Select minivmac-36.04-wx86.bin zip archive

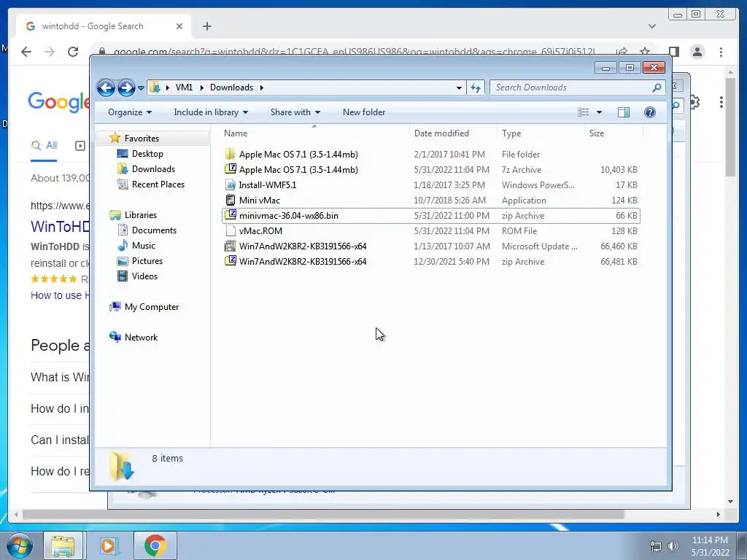pos(430,215)
